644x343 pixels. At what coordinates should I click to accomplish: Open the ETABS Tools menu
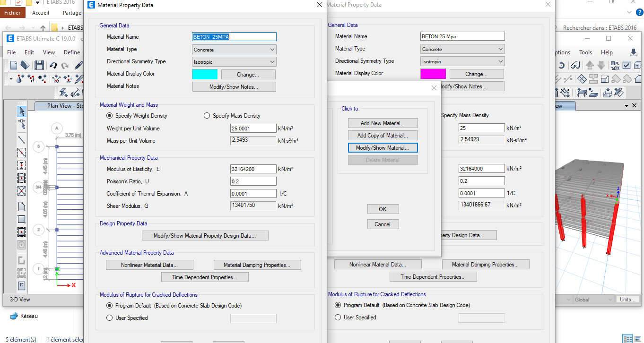(585, 52)
